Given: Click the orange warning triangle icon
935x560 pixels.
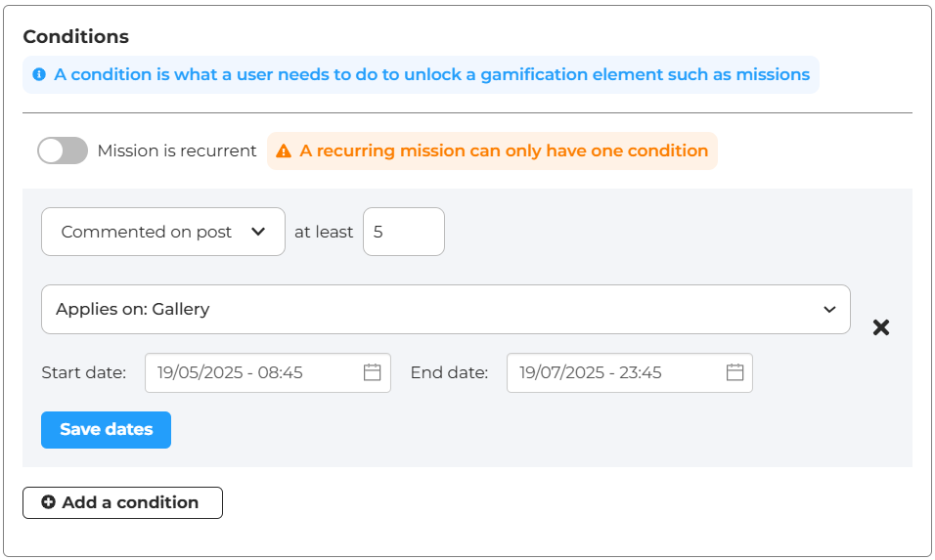Looking at the screenshot, I should [x=284, y=151].
